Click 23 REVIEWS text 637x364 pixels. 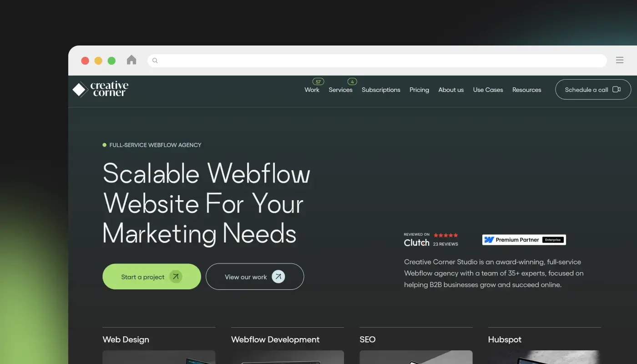coord(445,244)
